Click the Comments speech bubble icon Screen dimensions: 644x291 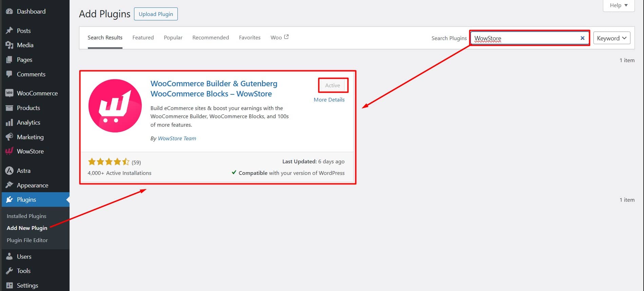(9, 74)
